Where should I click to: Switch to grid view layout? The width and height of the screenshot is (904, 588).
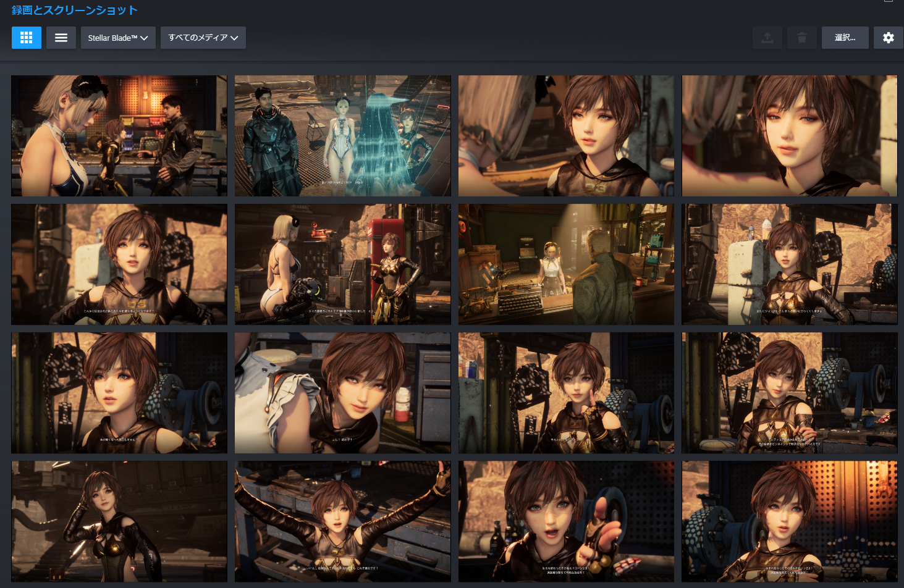click(27, 38)
